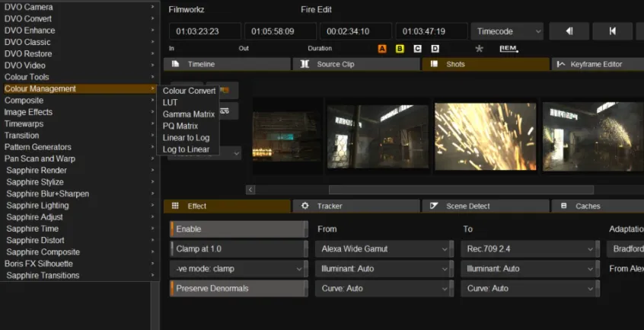644x330 pixels.
Task: Open the Sapphire Transitions menu
Action: coord(79,275)
